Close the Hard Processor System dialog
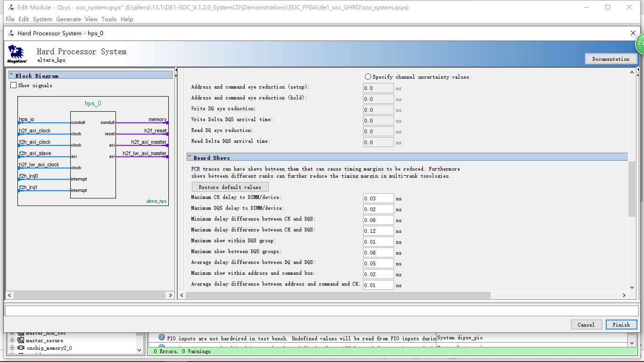Image resolution: width=644 pixels, height=362 pixels. coord(633,33)
